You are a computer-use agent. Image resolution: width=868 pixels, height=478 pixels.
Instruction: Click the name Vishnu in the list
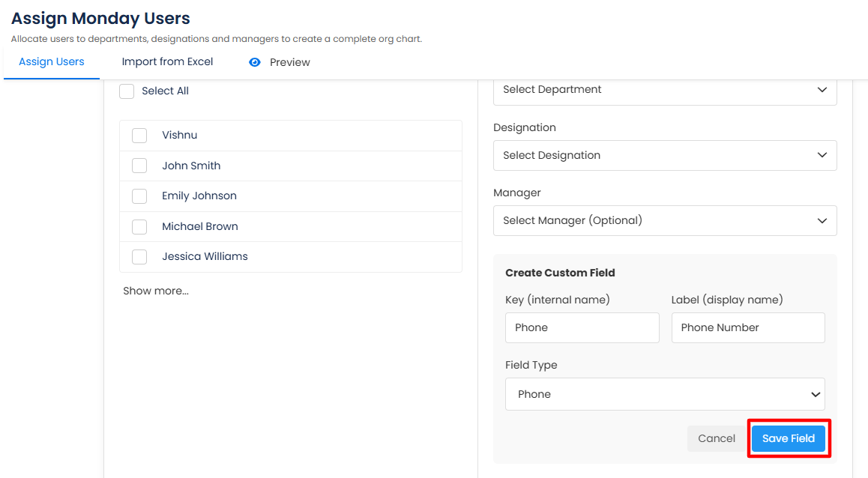point(179,135)
